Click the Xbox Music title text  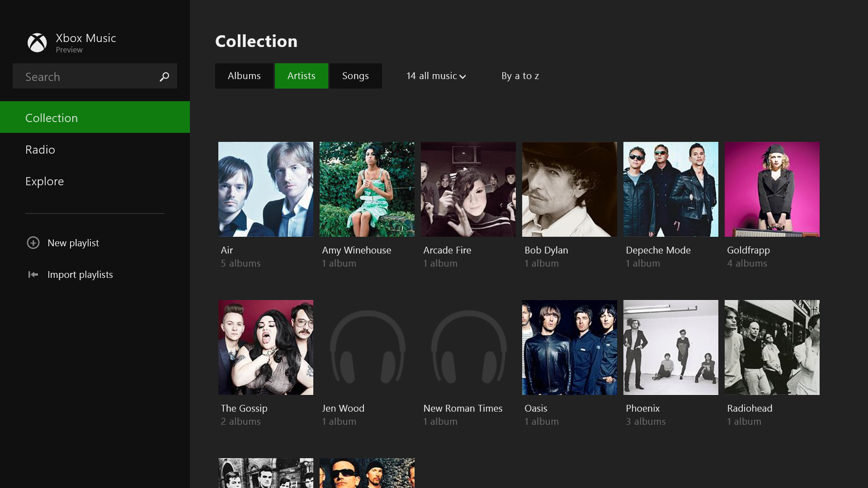(x=86, y=38)
